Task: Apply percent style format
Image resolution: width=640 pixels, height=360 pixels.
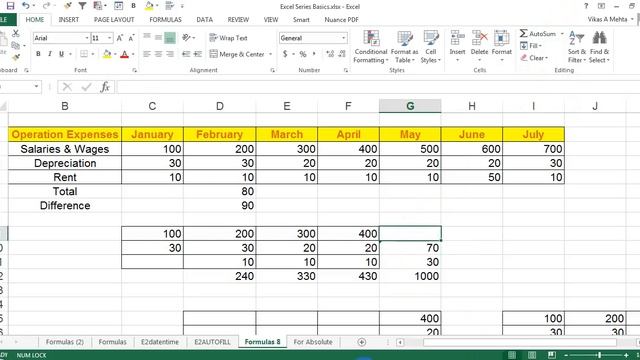Action: pos(303,54)
